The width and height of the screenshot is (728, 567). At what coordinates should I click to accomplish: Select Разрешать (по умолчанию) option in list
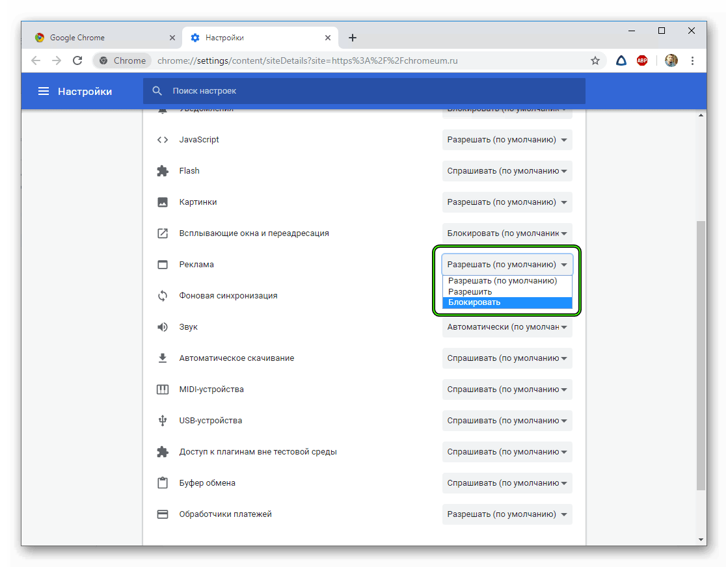point(507,281)
